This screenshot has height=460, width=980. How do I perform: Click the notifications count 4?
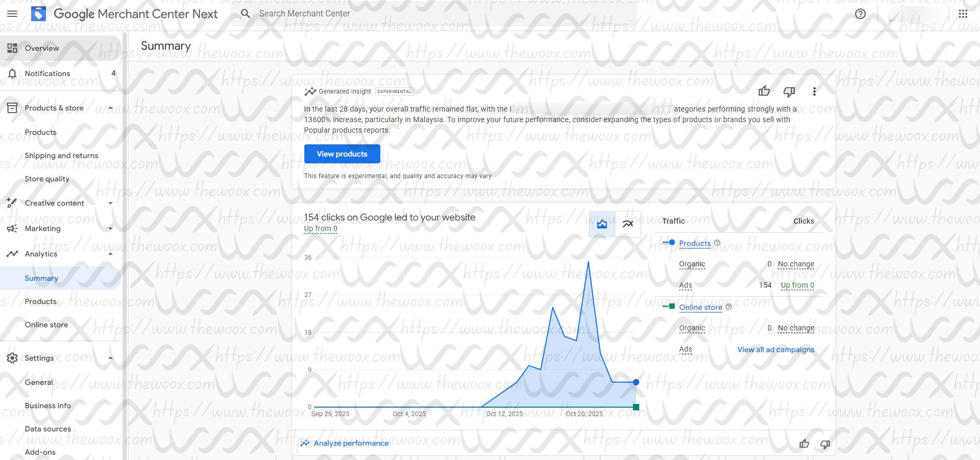113,73
